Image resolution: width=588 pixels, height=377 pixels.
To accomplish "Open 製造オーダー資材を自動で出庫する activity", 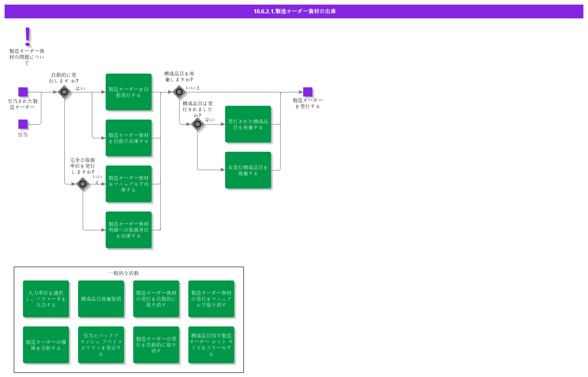I will click(129, 138).
